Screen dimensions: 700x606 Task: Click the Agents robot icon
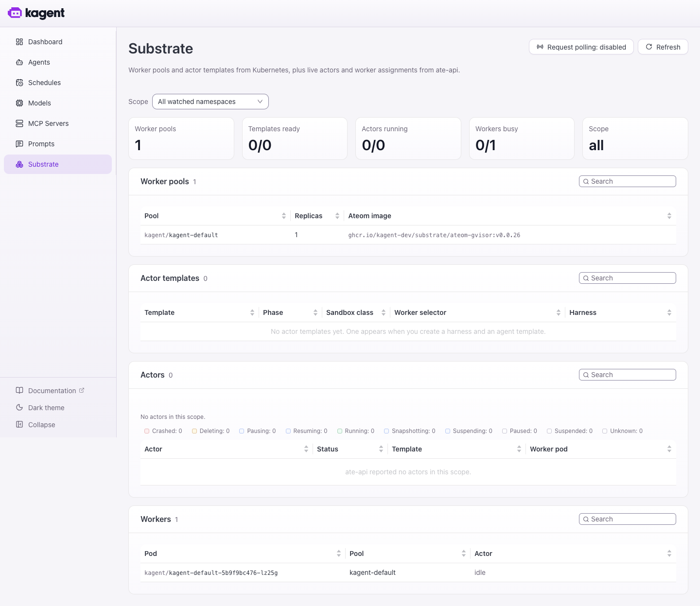[x=19, y=62]
